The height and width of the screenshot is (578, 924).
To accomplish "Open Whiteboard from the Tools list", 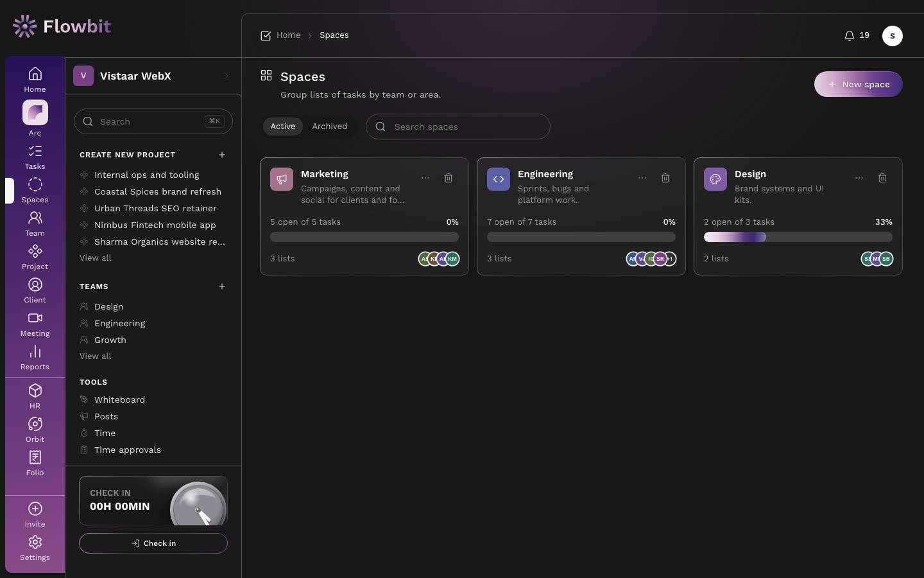I will pyautogui.click(x=119, y=399).
